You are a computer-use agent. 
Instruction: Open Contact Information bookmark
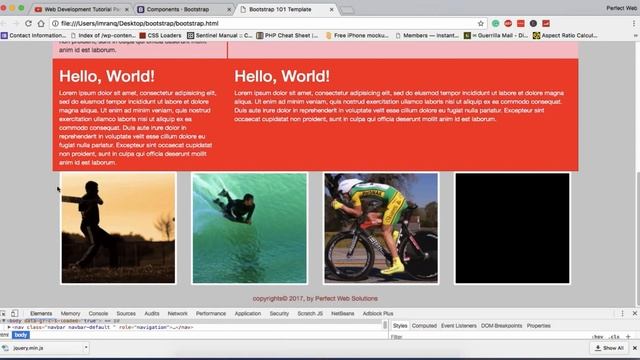tap(33, 36)
